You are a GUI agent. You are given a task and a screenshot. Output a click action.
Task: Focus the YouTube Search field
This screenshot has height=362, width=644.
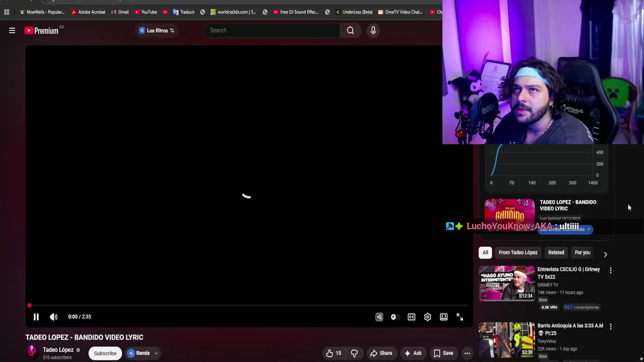click(x=272, y=30)
